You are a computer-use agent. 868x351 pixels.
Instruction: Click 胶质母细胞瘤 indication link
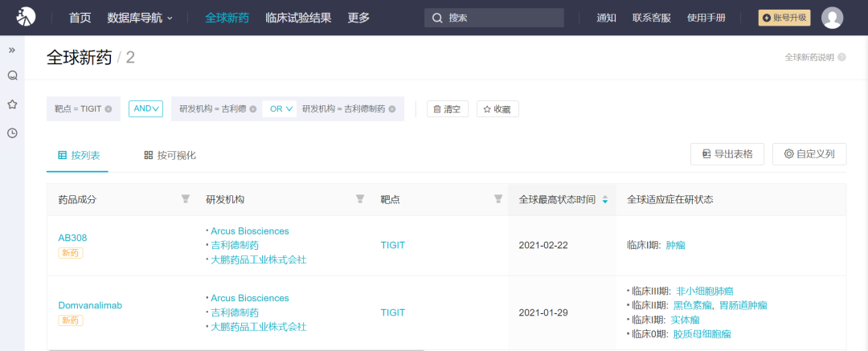coord(702,334)
